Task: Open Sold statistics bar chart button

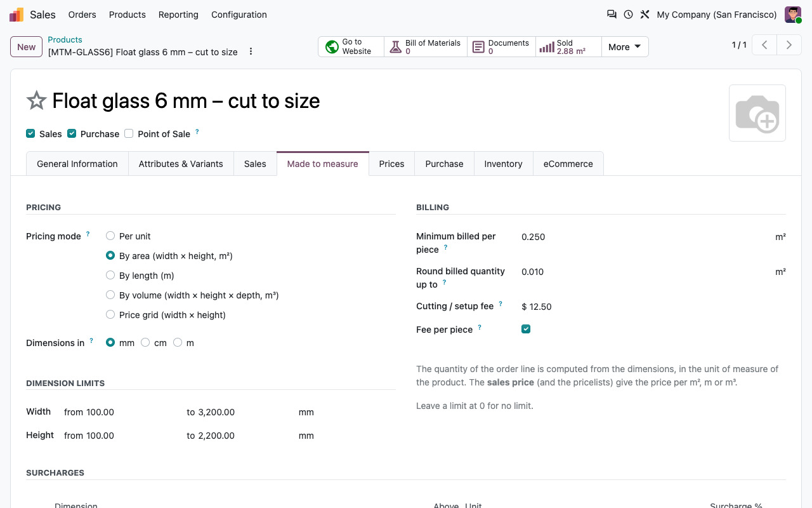Action: pyautogui.click(x=568, y=47)
